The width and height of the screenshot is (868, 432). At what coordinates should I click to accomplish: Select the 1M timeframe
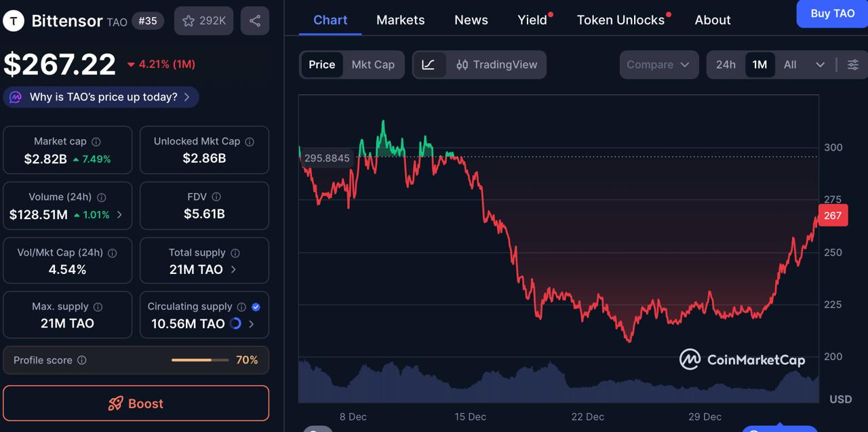pyautogui.click(x=759, y=64)
